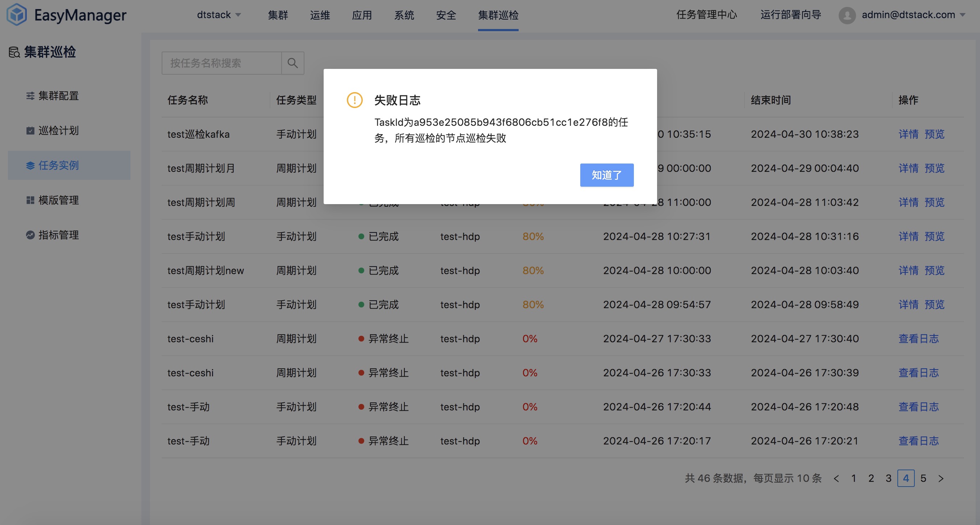Viewport: 980px width, 525px height.
Task: Select 巡检计划 in the sidebar
Action: click(x=69, y=131)
